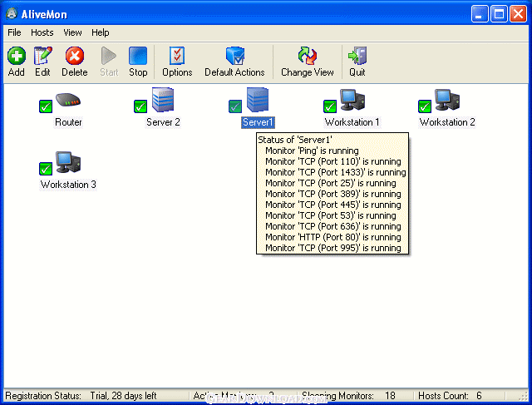This screenshot has width=532, height=405.
Task: Open the File menu
Action: pyautogui.click(x=14, y=32)
